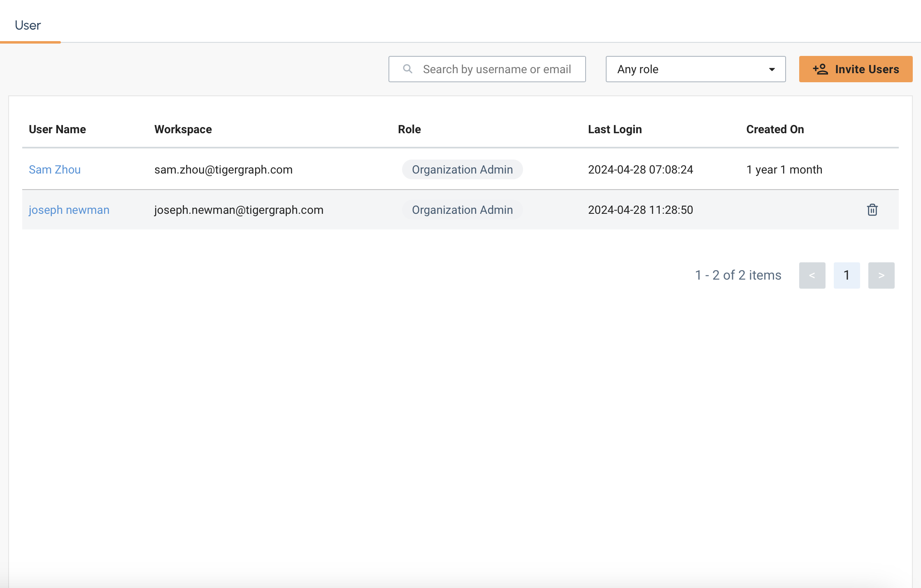The width and height of the screenshot is (921, 588).
Task: Click the Role column header
Action: (x=409, y=129)
